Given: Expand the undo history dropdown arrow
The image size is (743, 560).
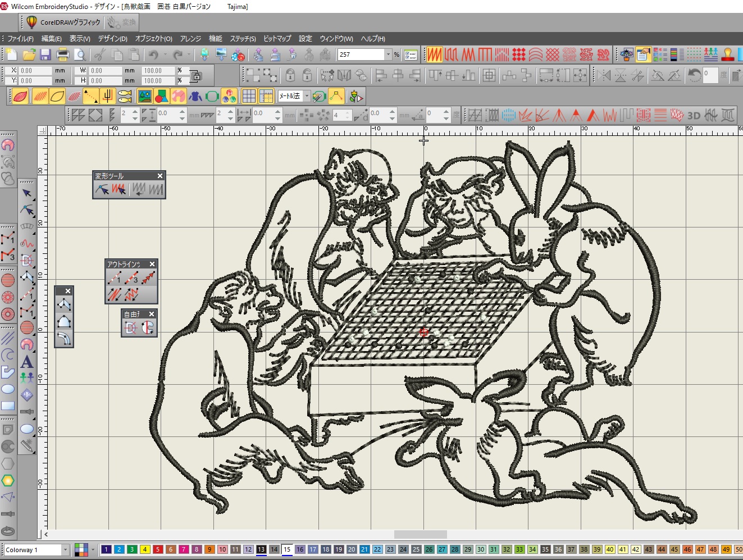Looking at the screenshot, I should 165,54.
